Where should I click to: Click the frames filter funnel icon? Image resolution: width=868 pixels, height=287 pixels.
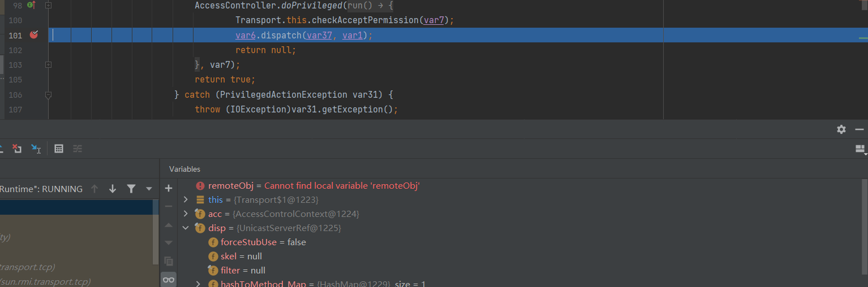pos(131,189)
